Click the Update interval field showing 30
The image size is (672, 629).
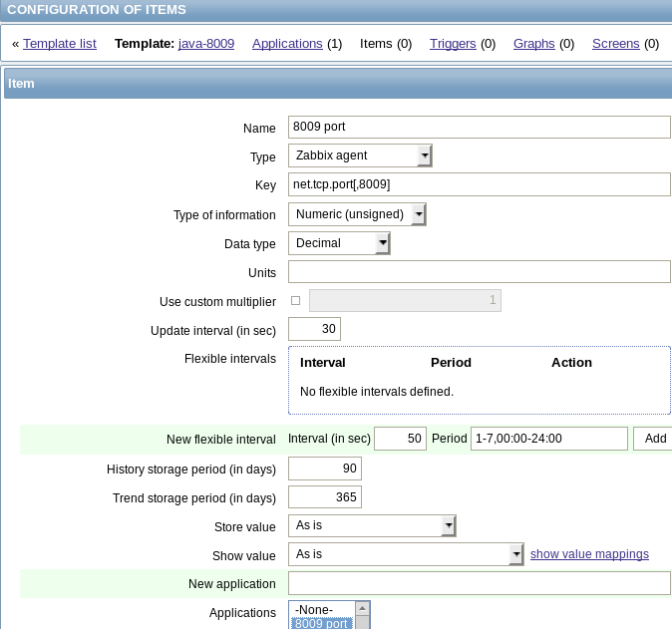tap(315, 329)
